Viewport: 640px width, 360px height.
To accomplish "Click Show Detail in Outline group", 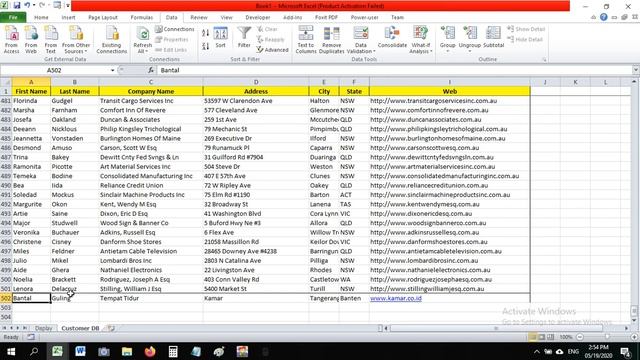I will coord(526,29).
